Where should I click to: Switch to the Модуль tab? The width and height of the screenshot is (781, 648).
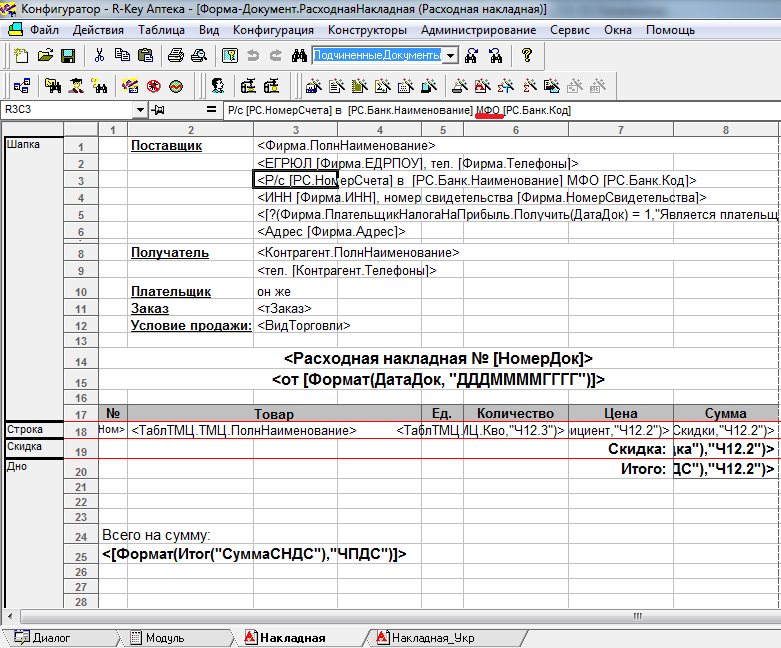click(164, 637)
